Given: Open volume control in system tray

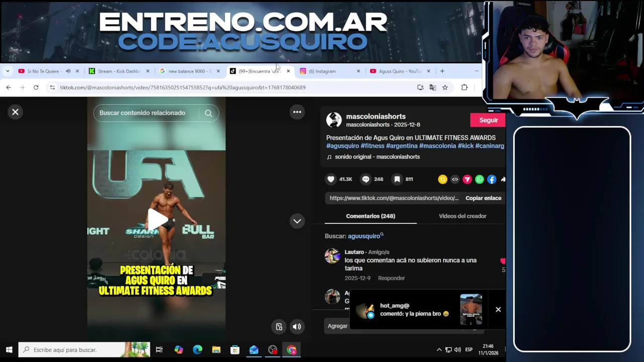Looking at the screenshot, I should point(457,350).
